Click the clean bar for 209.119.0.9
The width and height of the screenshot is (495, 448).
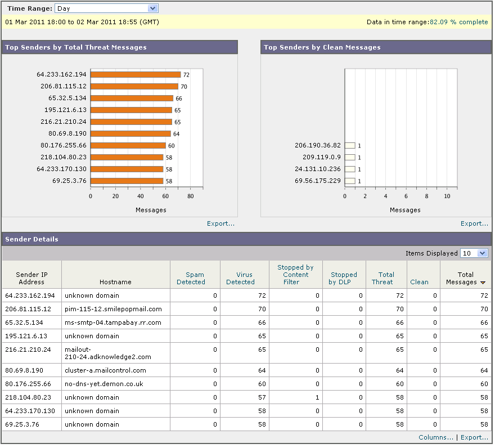350,158
